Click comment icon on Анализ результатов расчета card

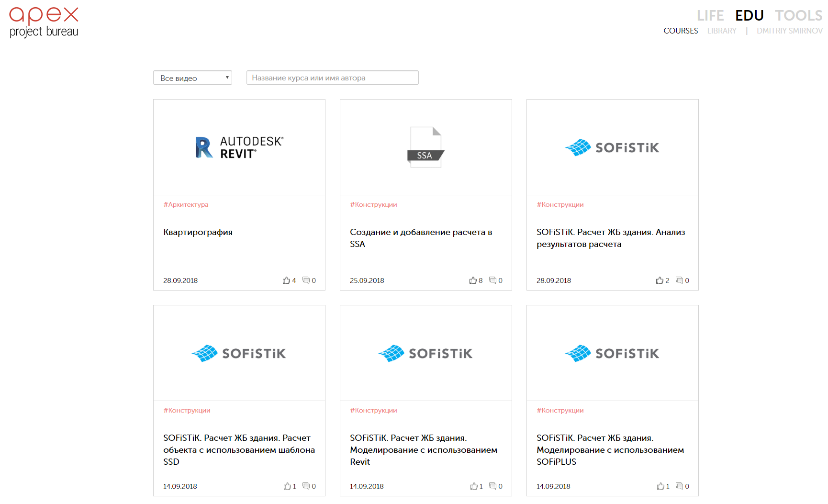point(679,280)
